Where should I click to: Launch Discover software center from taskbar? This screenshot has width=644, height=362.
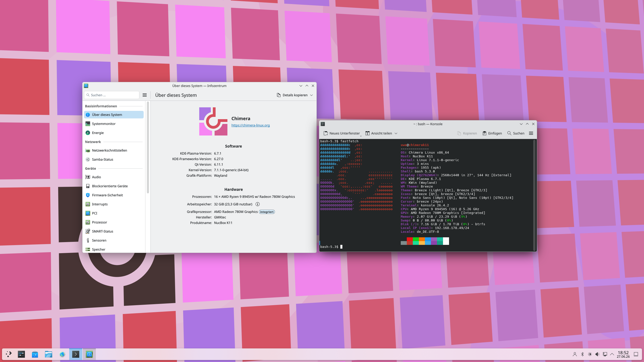pyautogui.click(x=35, y=354)
